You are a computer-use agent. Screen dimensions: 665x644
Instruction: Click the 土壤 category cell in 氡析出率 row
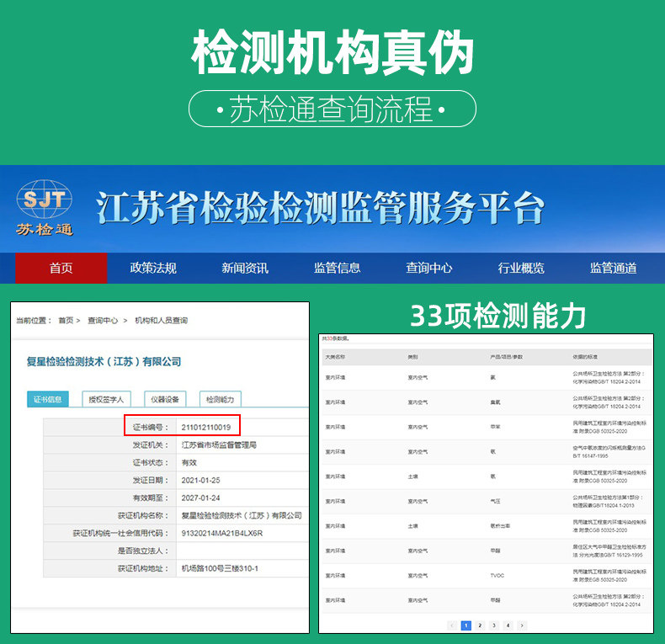412,526
